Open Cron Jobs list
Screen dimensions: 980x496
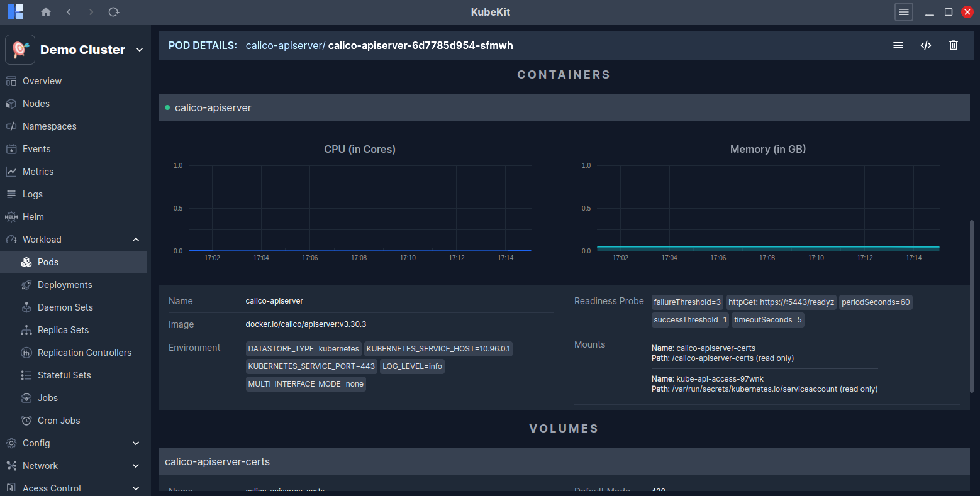coord(59,421)
